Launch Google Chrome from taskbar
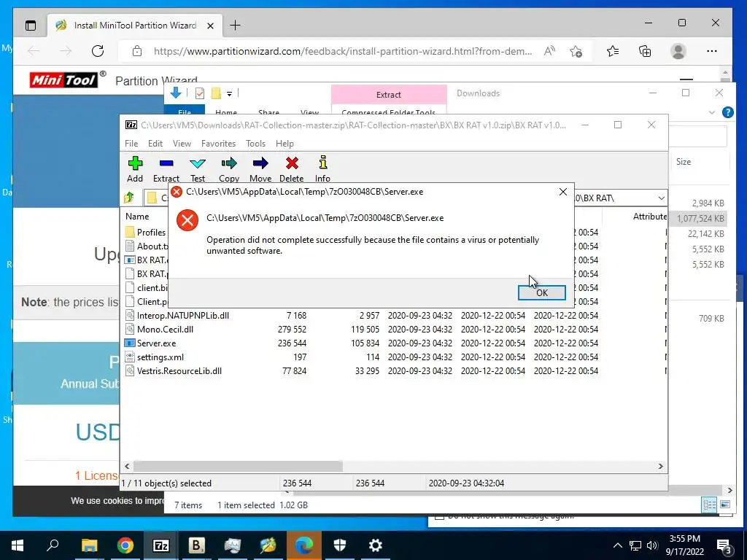The width and height of the screenshot is (747, 560). 125,545
